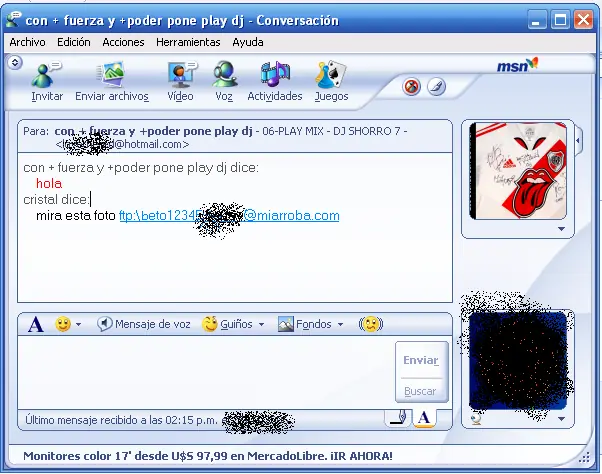Image resolution: width=602 pixels, height=474 pixels.
Task: Follow the ftp miarroba.com link
Action: [229, 216]
